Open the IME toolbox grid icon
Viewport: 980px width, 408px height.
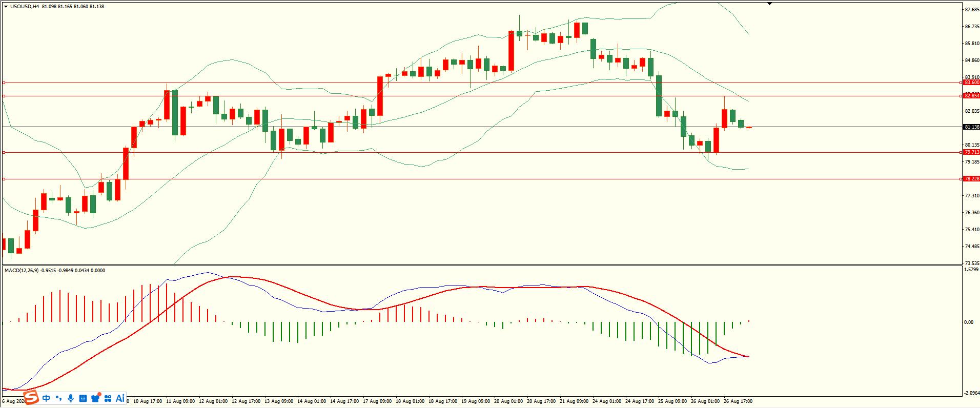(x=108, y=398)
